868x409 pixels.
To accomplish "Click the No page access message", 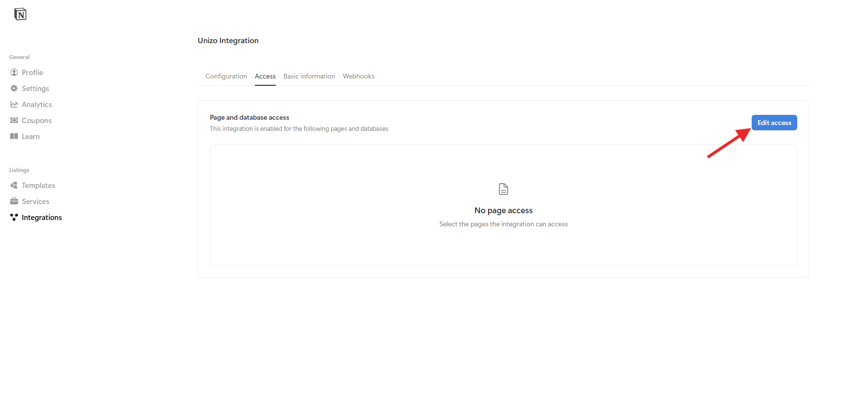I will point(504,210).
